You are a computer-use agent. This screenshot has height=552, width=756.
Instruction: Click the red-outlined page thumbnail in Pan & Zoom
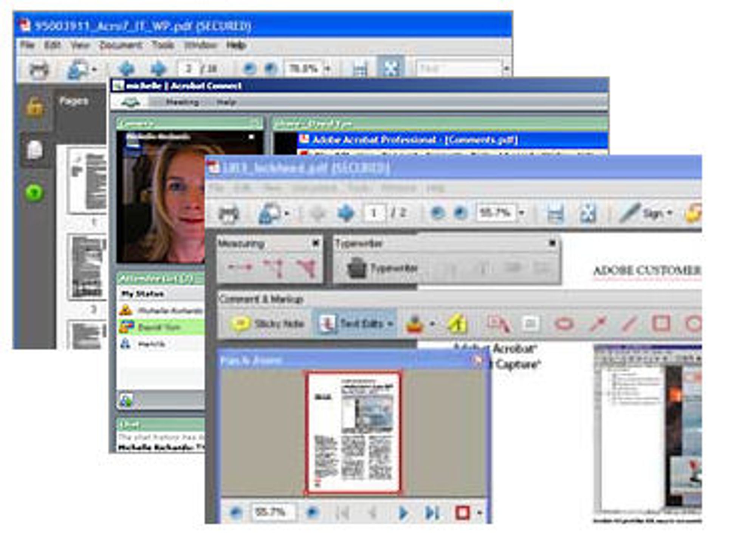(353, 432)
